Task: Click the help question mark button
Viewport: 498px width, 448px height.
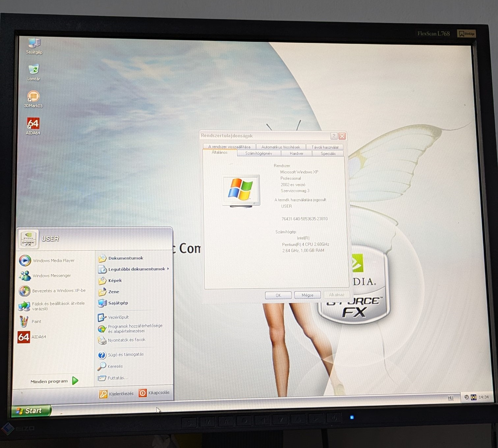Action: click(334, 136)
